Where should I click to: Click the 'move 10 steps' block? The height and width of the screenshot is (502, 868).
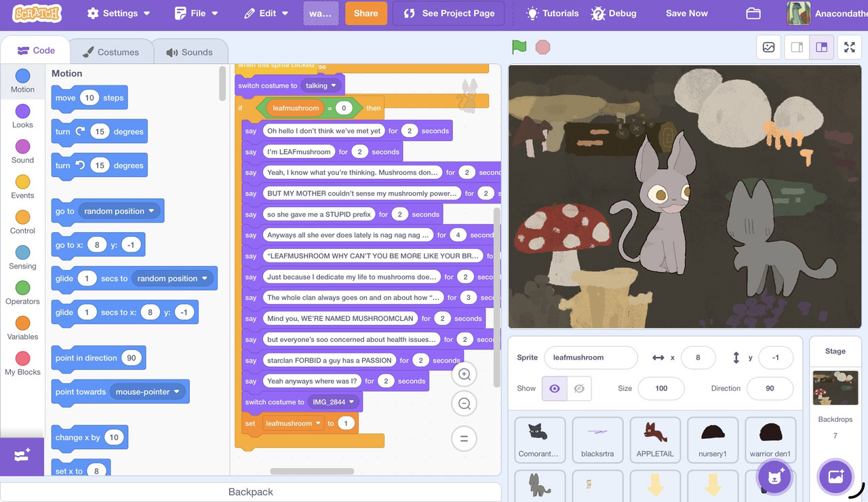(90, 98)
